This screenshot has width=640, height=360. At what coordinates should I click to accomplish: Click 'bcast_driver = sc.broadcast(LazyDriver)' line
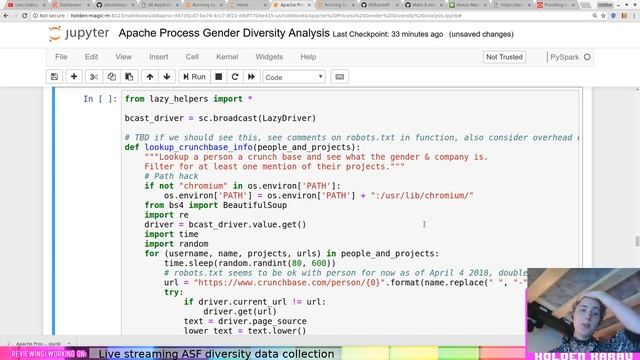[x=220, y=118]
